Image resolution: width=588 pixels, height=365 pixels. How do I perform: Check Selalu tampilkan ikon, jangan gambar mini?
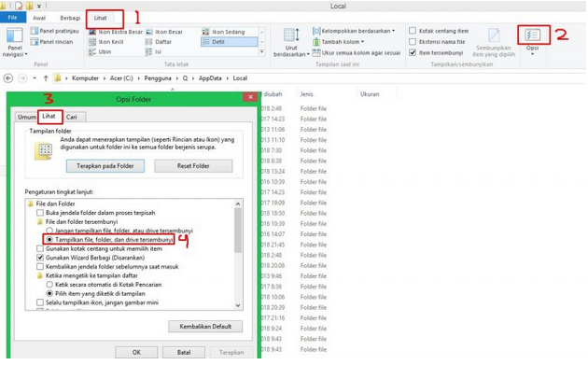pyautogui.click(x=40, y=302)
